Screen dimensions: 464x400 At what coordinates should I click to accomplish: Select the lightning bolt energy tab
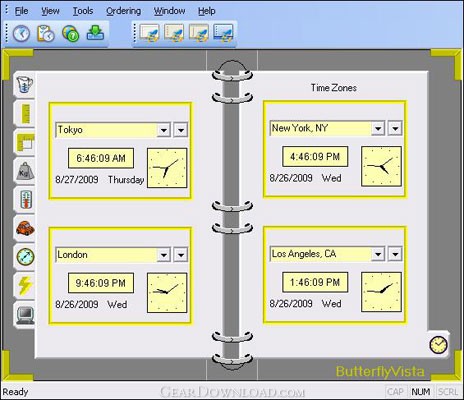tap(25, 286)
